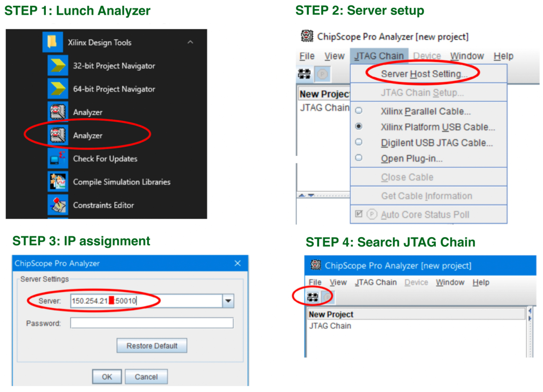The image size is (543, 392).
Task: Open Check For Updates icon
Action: [x=58, y=158]
